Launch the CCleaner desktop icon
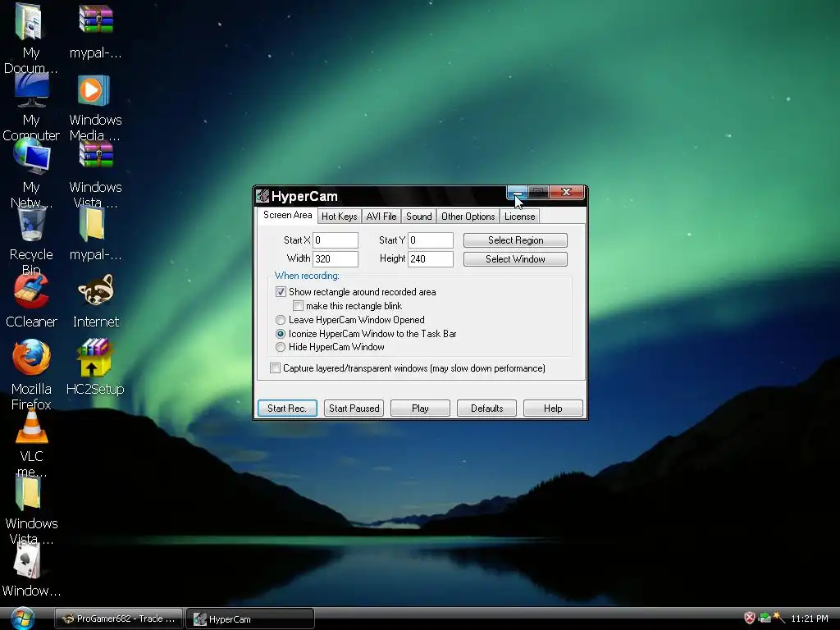Image resolution: width=840 pixels, height=630 pixels. point(31,291)
